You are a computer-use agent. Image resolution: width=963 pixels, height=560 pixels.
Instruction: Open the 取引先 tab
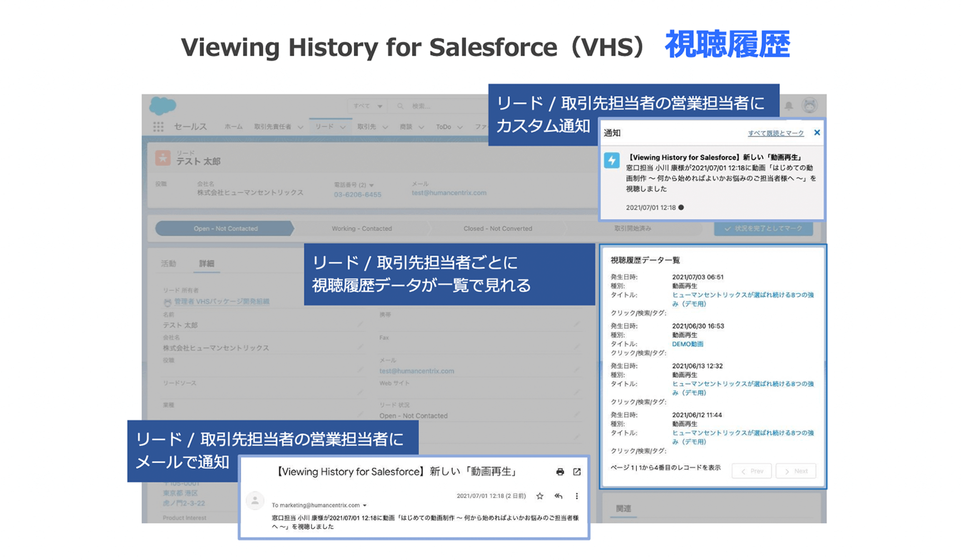[x=367, y=127]
